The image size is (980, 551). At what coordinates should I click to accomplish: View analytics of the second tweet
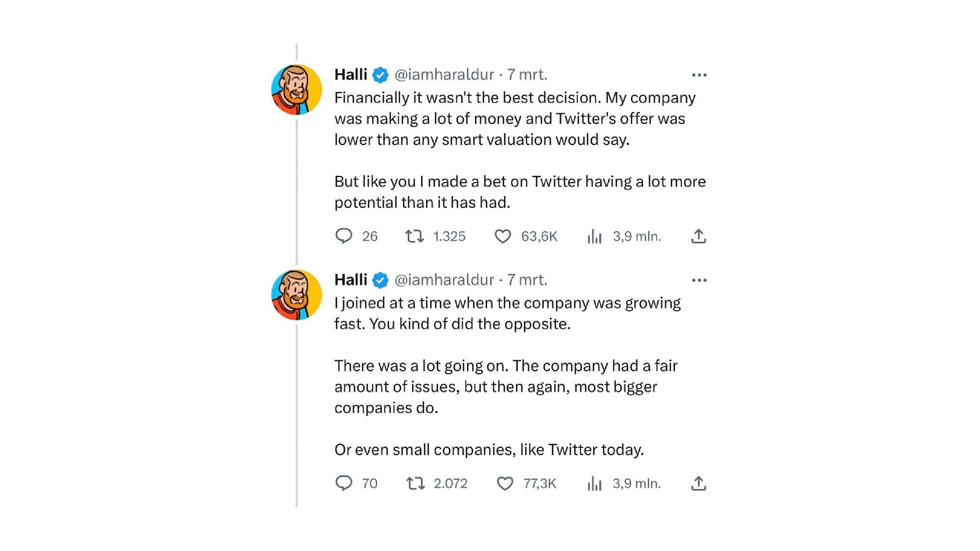click(x=595, y=483)
